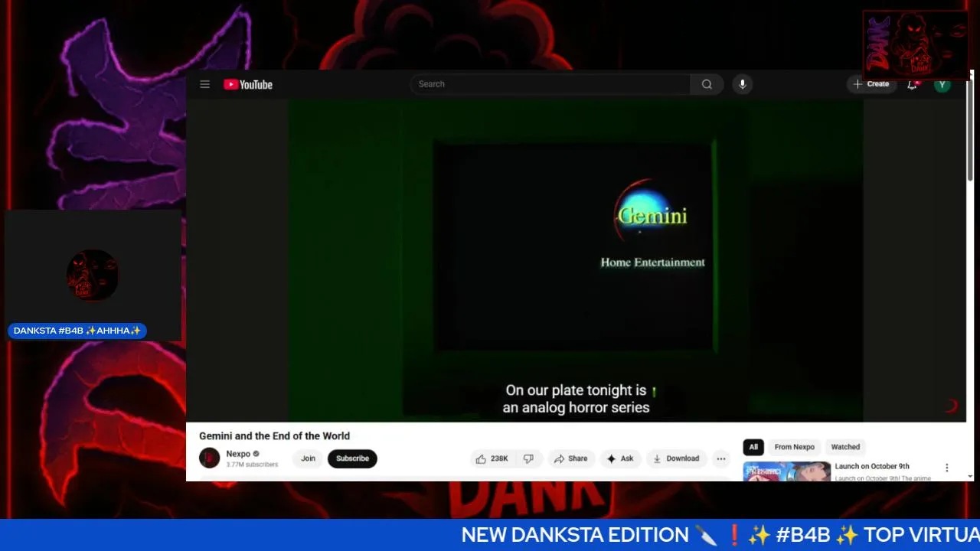The width and height of the screenshot is (980, 551).
Task: Click the page vertical scrollbar thumb
Action: click(x=970, y=130)
